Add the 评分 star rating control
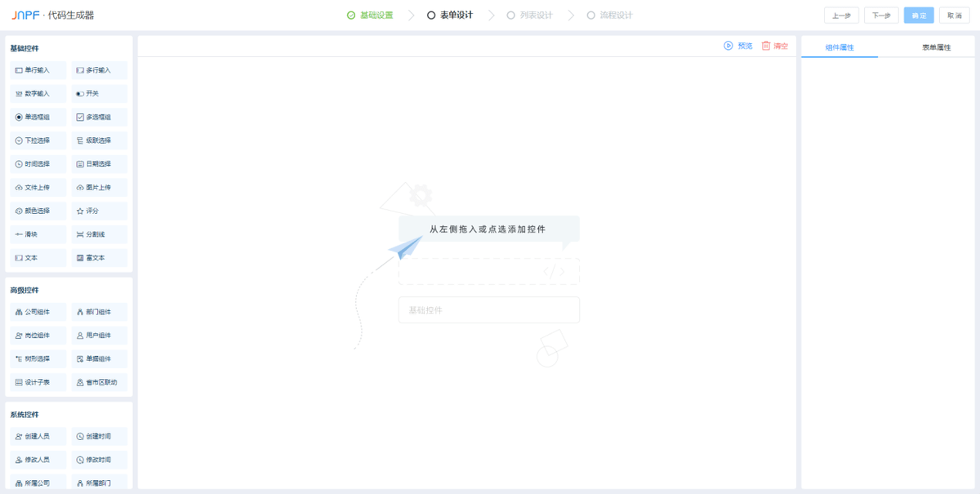This screenshot has width=980, height=494. [99, 211]
